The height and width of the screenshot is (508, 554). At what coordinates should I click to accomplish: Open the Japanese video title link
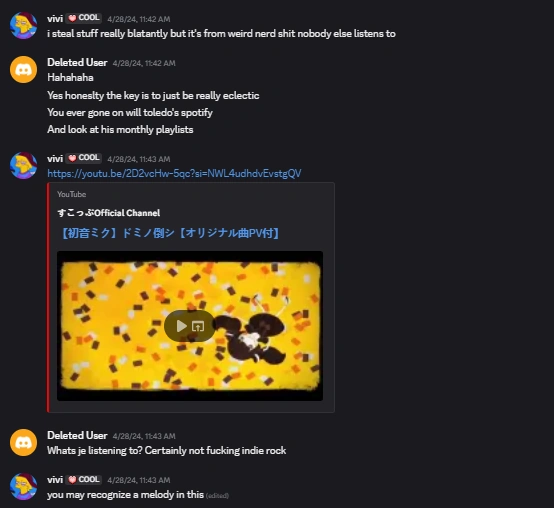tap(170, 233)
